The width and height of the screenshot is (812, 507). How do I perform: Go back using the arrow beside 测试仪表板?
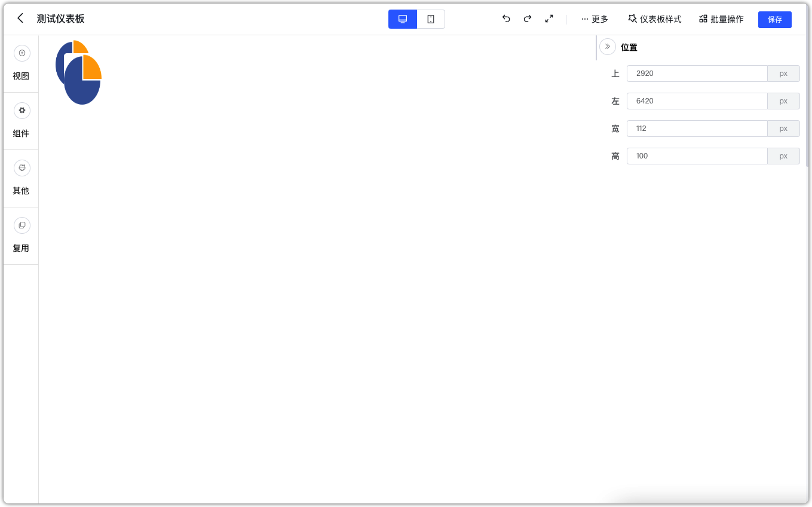click(20, 19)
